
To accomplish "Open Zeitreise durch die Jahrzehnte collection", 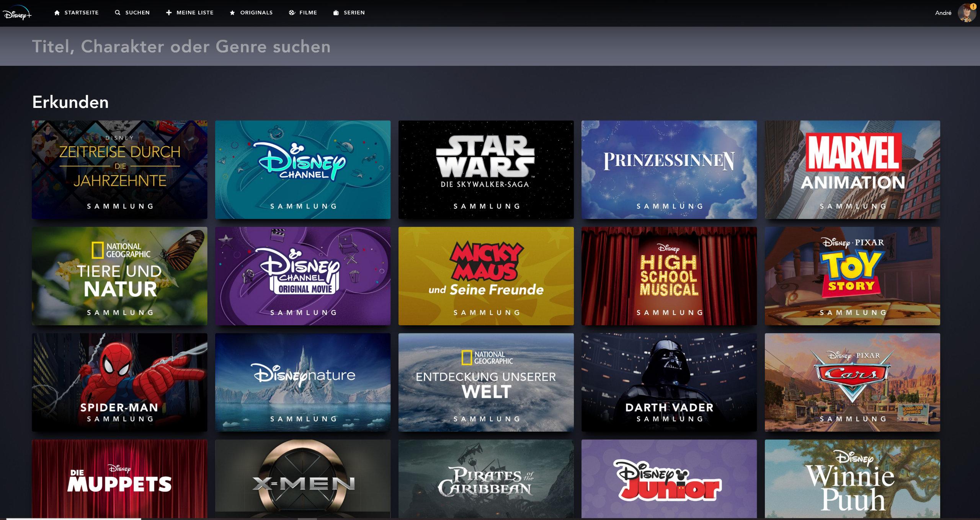I will coord(119,170).
